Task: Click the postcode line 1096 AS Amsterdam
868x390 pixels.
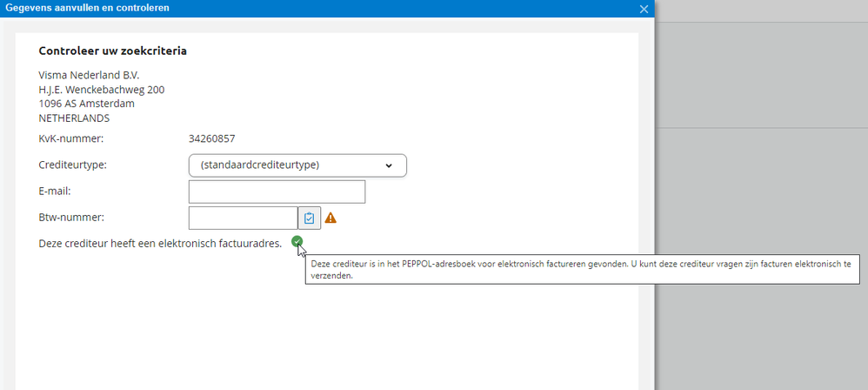Action: click(86, 104)
